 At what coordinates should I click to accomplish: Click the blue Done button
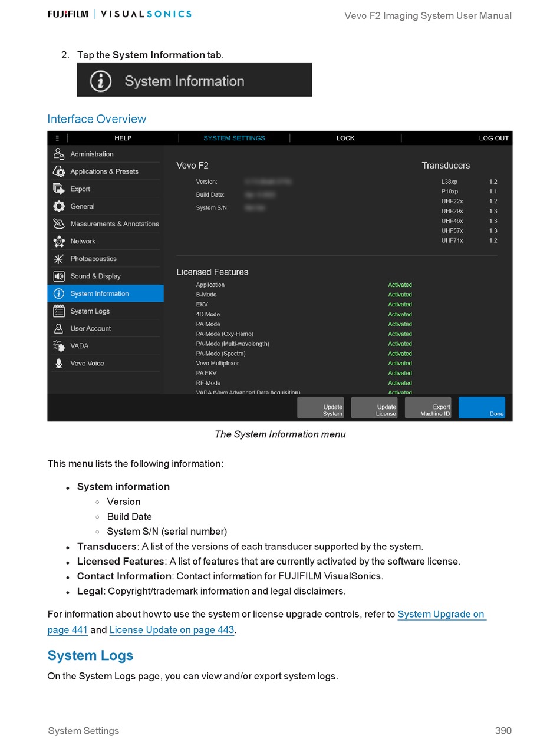click(x=482, y=407)
